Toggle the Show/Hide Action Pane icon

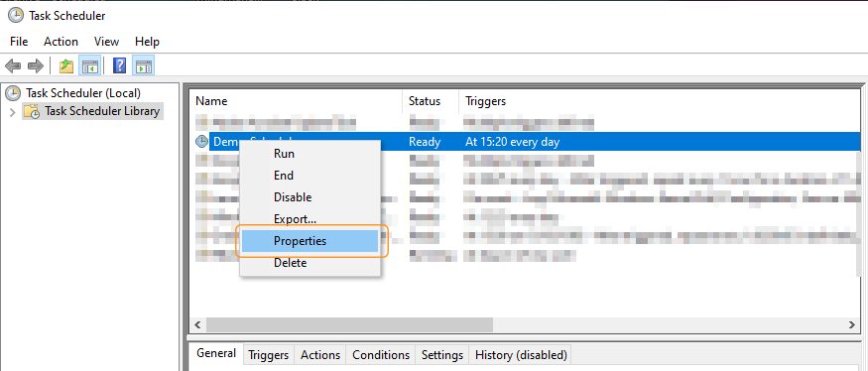[x=144, y=66]
